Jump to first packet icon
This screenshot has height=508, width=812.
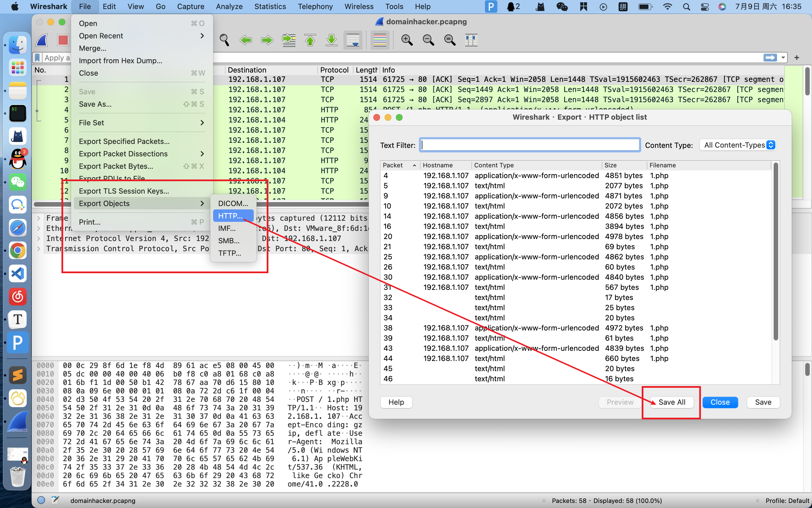pyautogui.click(x=310, y=40)
